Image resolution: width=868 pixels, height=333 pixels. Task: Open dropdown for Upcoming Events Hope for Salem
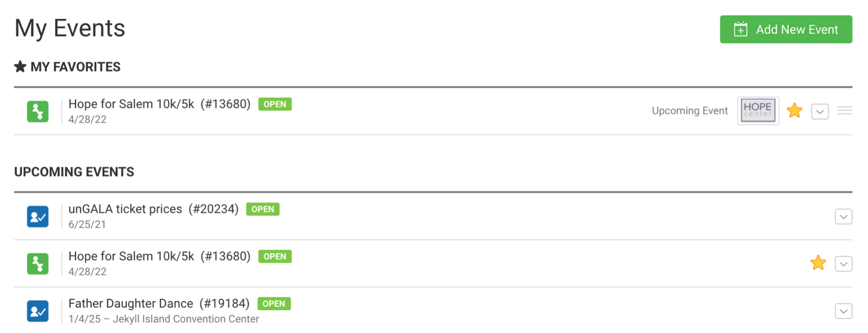coord(843,264)
